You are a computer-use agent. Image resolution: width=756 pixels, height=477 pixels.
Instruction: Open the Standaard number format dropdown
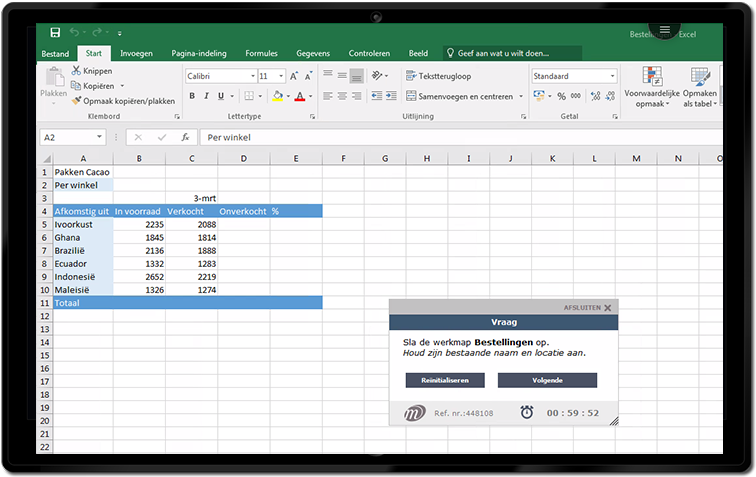coord(612,76)
